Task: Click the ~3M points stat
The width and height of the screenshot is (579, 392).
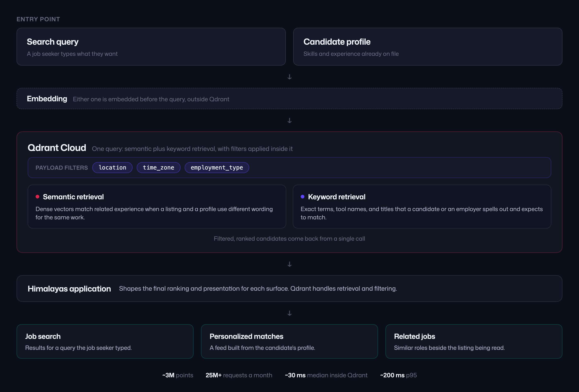Action: point(178,375)
